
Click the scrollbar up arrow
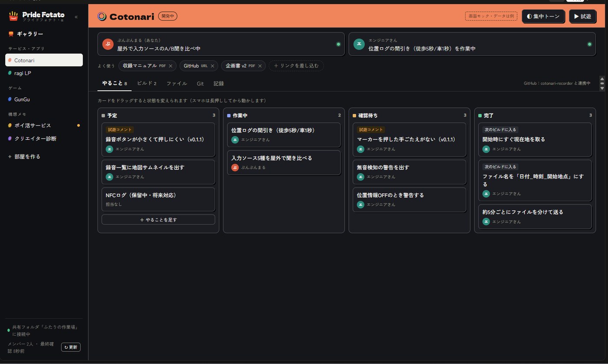[x=602, y=78]
